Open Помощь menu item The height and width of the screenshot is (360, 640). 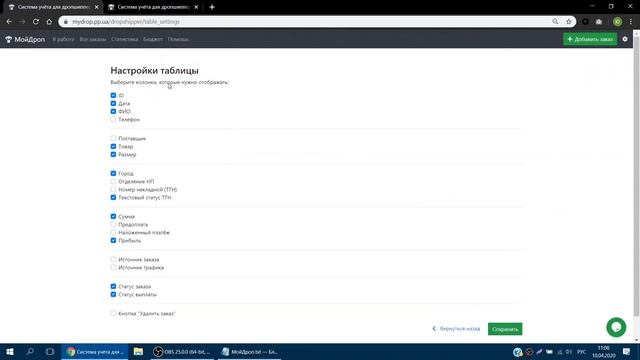(x=178, y=39)
